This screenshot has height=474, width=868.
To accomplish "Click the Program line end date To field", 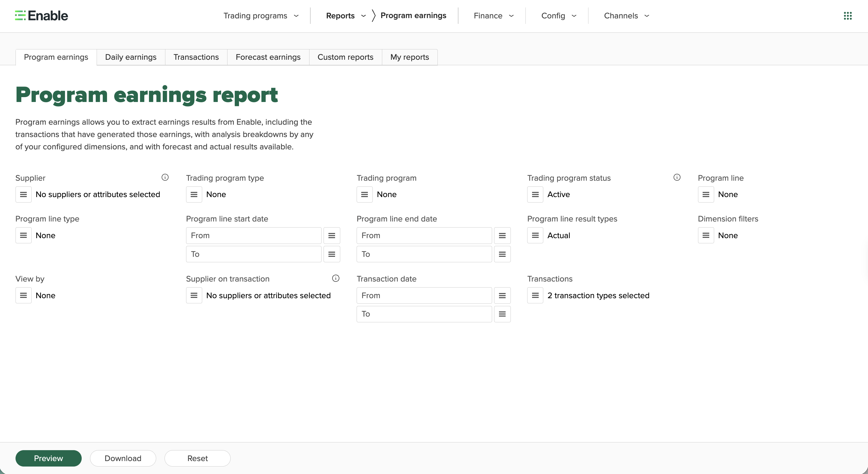I will click(424, 254).
